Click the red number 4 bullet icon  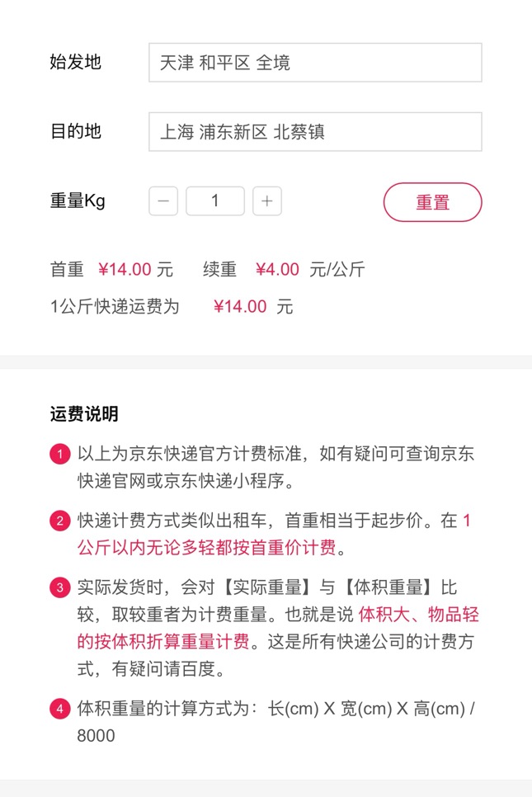[x=59, y=709]
